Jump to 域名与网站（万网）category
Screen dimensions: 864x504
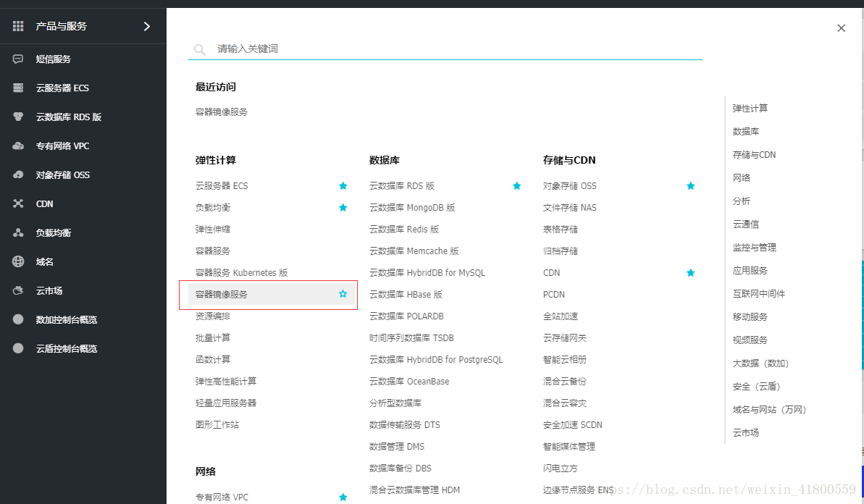point(769,409)
